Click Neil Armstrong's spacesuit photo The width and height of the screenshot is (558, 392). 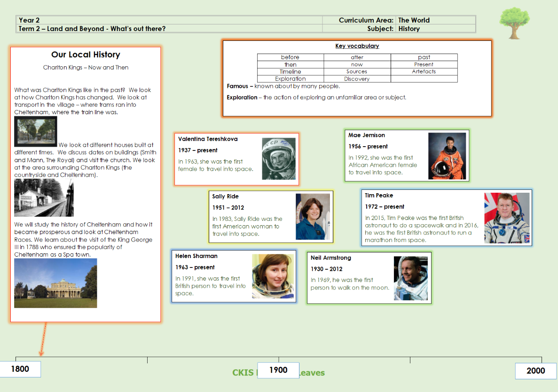pyautogui.click(x=411, y=278)
